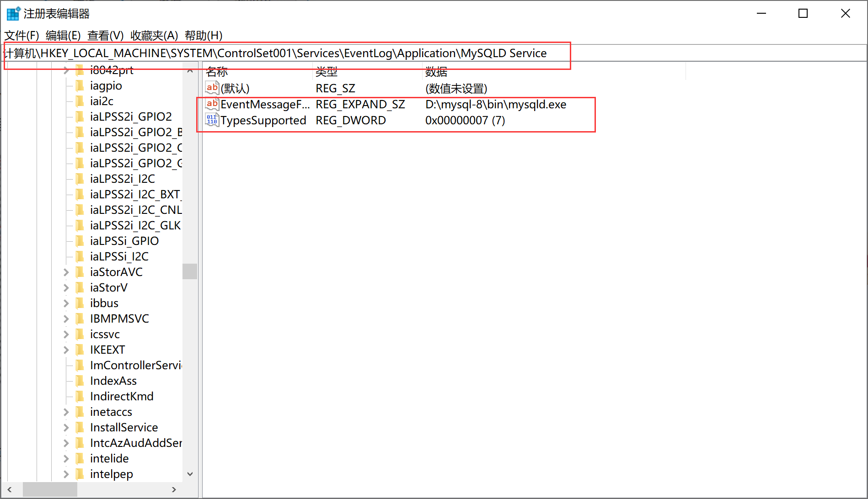Open the 收藏夹(A) menu
This screenshot has width=868, height=499.
coord(153,35)
